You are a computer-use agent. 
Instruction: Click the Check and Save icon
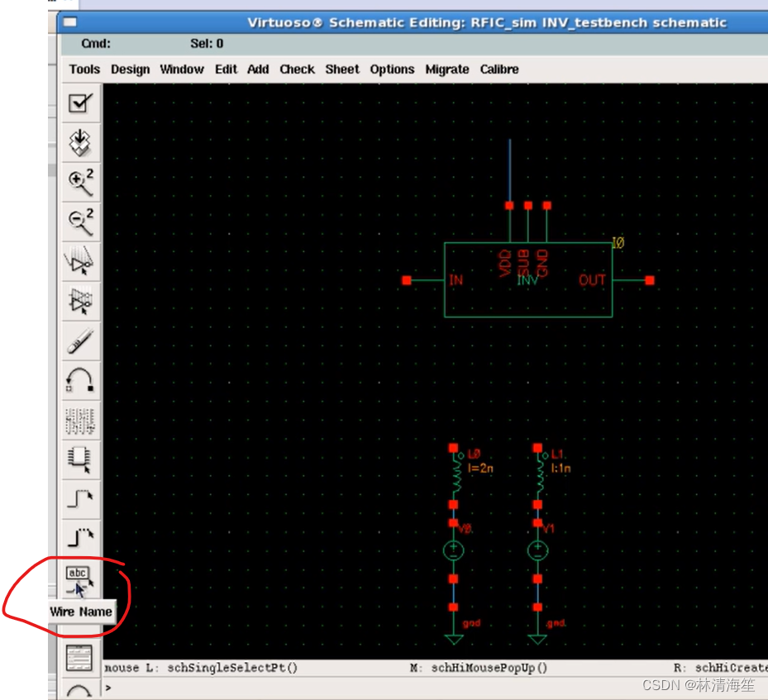(81, 102)
